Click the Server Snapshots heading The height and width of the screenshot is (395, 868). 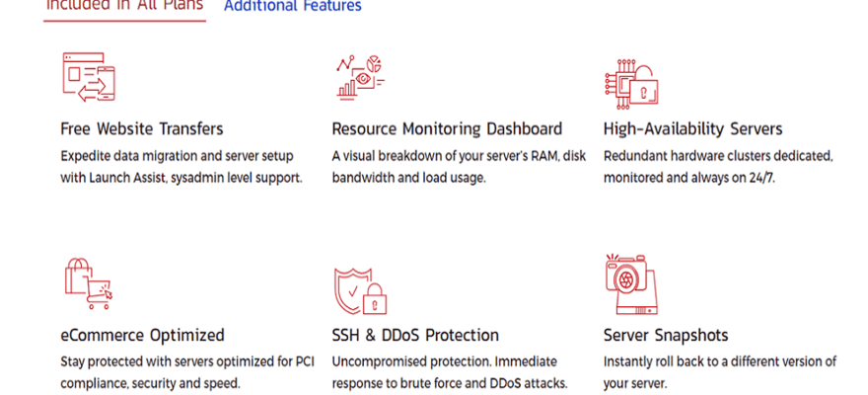point(666,336)
